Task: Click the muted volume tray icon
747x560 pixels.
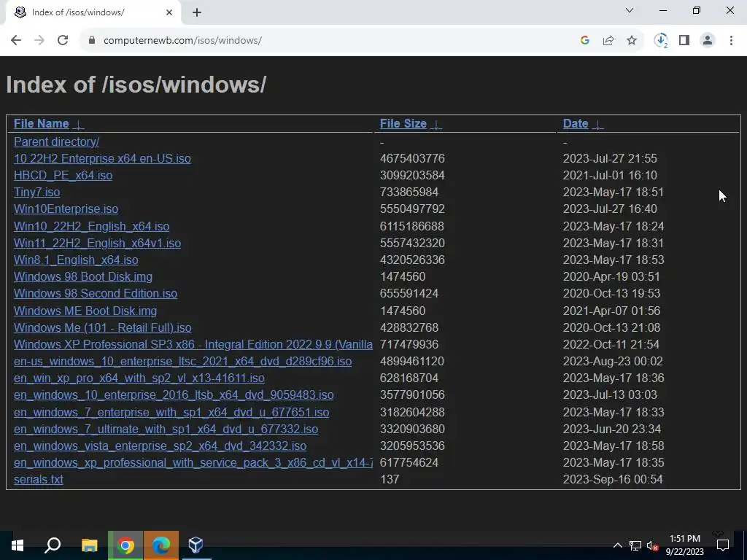Action: pyautogui.click(x=652, y=545)
